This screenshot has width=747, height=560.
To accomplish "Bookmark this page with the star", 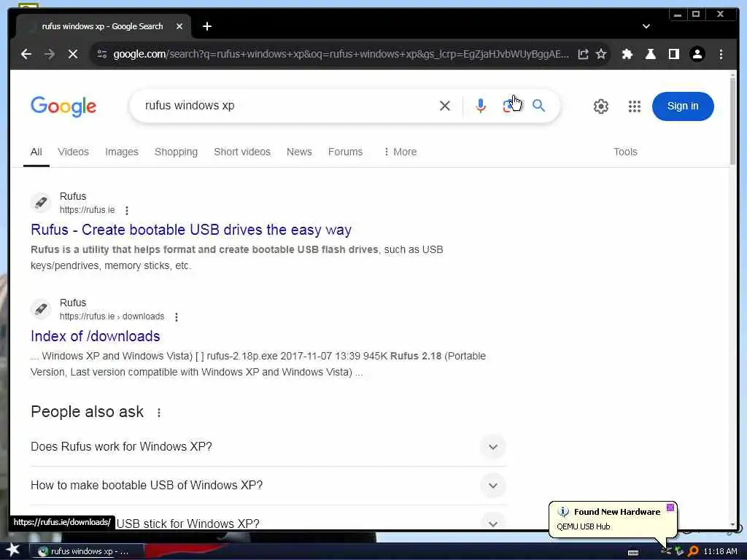I will [x=601, y=54].
